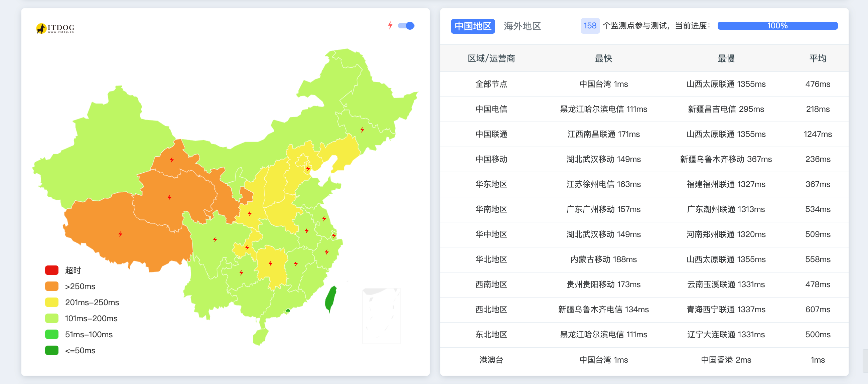Toggle the lightning marker switch off
Viewport: 868px width, 384px height.
click(406, 26)
